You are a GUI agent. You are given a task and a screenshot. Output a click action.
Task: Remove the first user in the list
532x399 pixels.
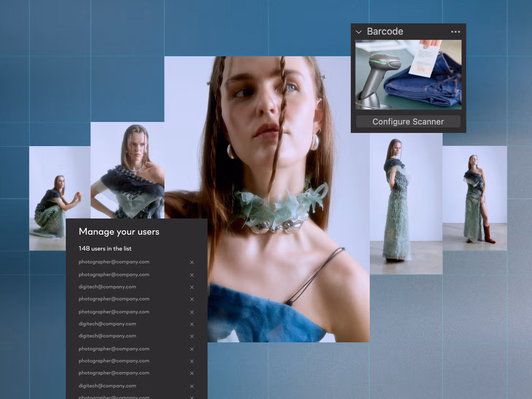[192, 262]
